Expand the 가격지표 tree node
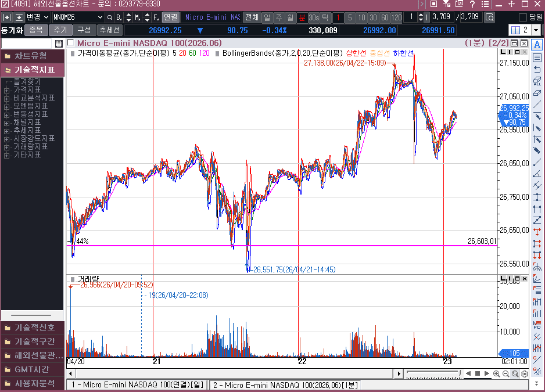 pyautogui.click(x=6, y=90)
